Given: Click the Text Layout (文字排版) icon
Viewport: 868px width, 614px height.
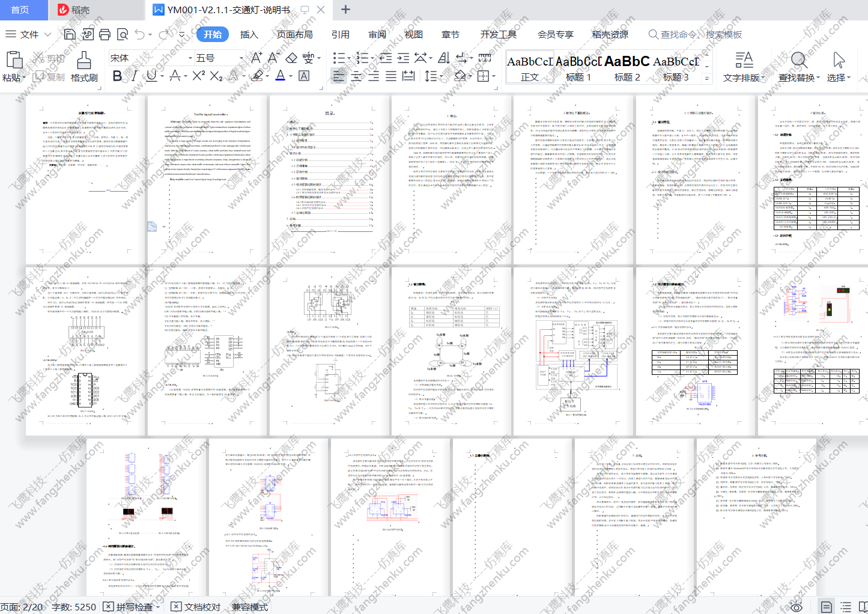Looking at the screenshot, I should click(744, 59).
